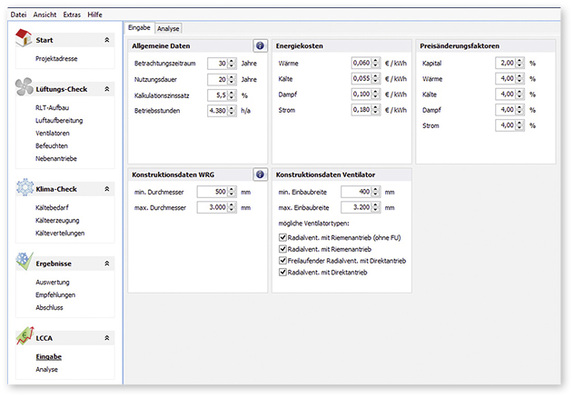574x398 pixels.
Task: Click the snowflake icon beside Klima-Check
Action: pos(25,187)
